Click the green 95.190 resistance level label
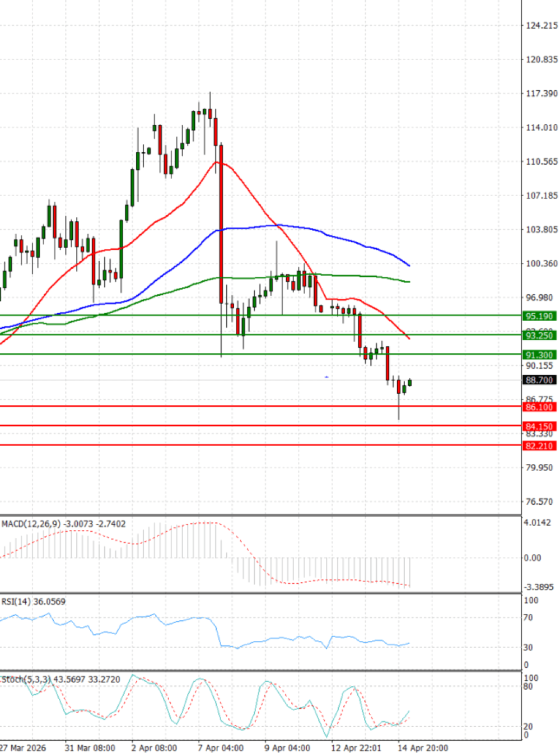 539,317
